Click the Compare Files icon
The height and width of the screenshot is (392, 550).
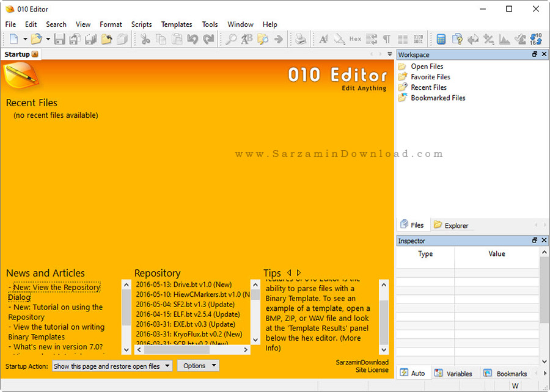click(x=457, y=39)
